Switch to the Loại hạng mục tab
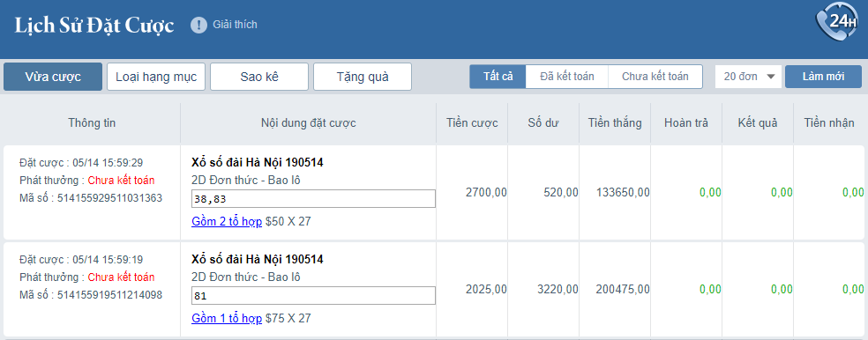868x340 pixels. tap(156, 77)
